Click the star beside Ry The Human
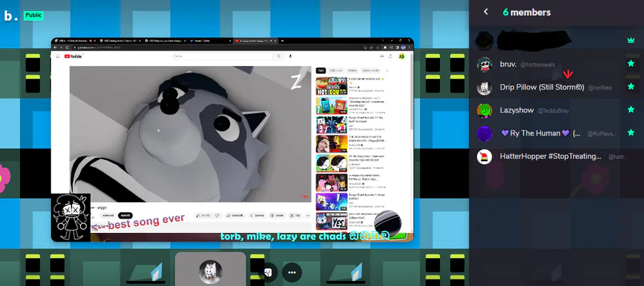This screenshot has height=286, width=644. click(x=631, y=133)
